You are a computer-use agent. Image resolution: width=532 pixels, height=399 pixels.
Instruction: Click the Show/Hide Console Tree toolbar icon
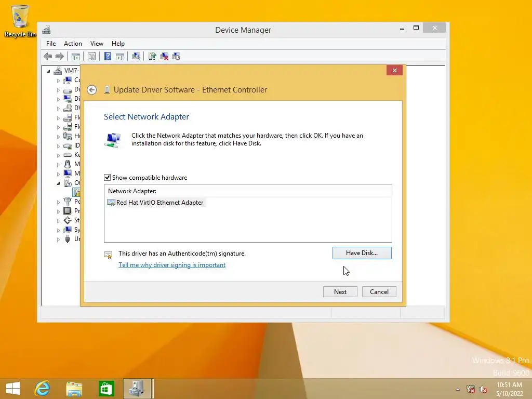76,56
